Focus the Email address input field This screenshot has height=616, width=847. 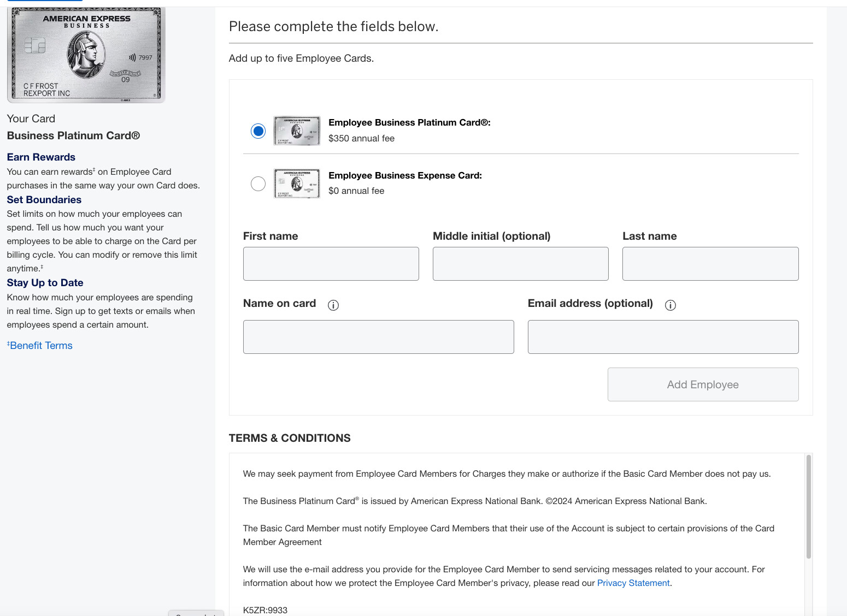pyautogui.click(x=663, y=337)
